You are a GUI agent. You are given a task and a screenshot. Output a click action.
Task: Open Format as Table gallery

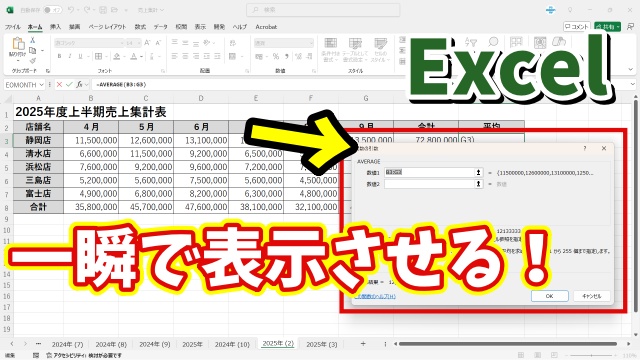355,50
